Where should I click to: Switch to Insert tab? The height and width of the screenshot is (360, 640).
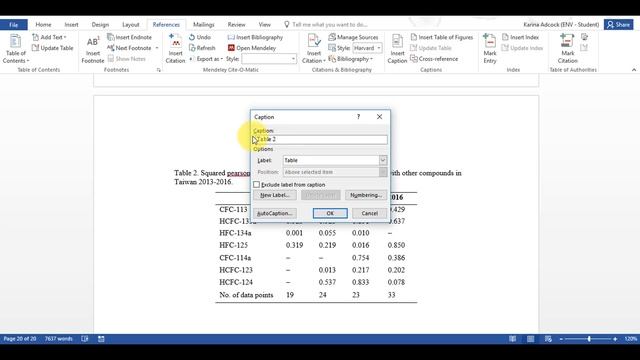[71, 24]
